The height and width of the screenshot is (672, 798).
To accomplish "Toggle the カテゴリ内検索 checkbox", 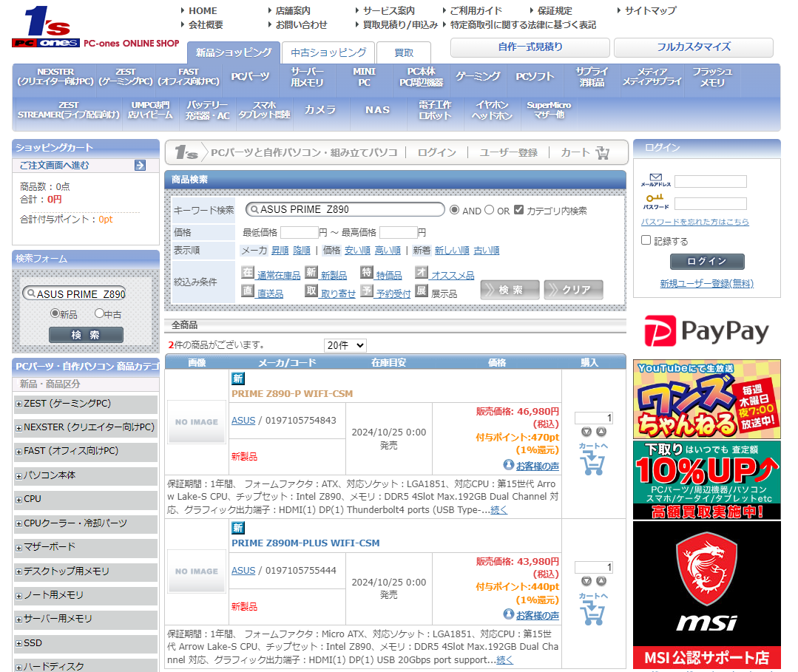I will coord(518,210).
